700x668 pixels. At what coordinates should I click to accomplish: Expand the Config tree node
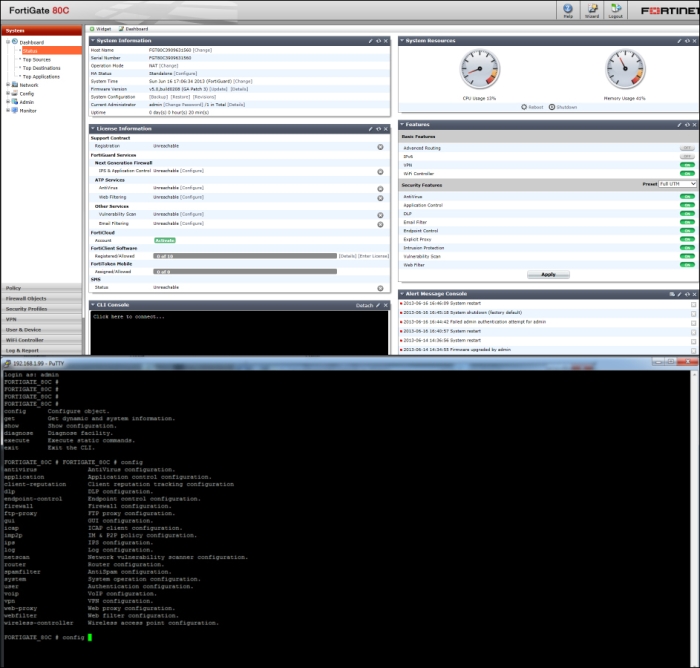click(8, 93)
